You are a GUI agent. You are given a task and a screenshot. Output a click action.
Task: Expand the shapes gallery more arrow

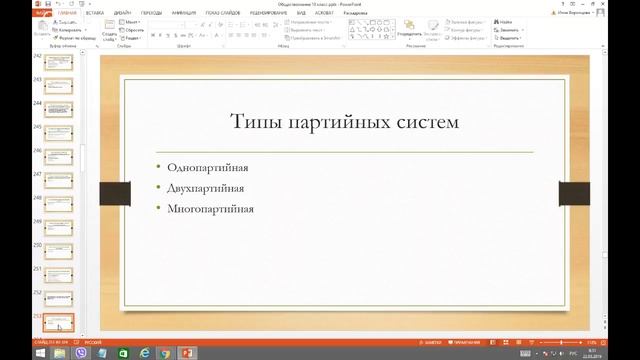pos(393,37)
